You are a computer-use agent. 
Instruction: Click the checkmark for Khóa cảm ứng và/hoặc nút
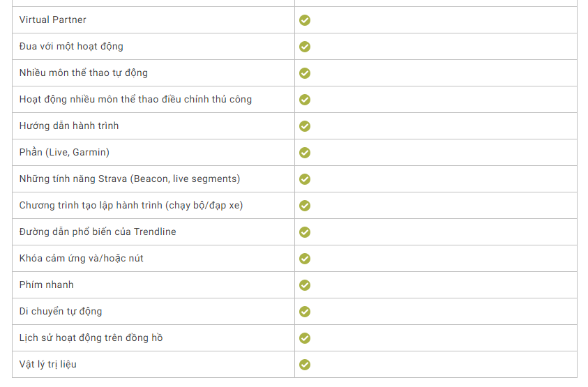305,259
